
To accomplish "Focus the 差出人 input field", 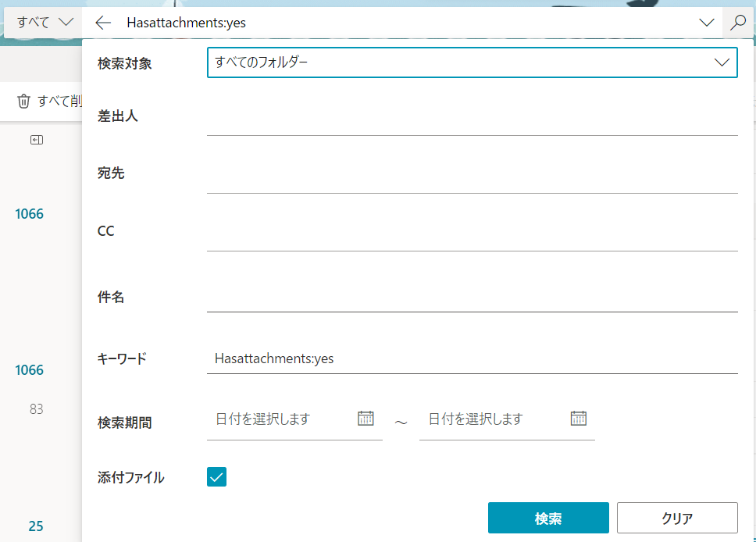I will (472, 117).
